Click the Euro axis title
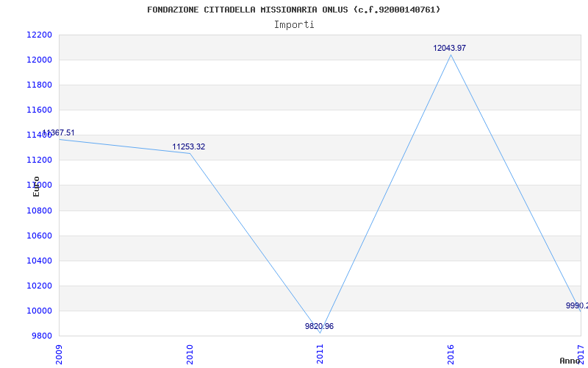This screenshot has width=588, height=368. click(x=36, y=186)
